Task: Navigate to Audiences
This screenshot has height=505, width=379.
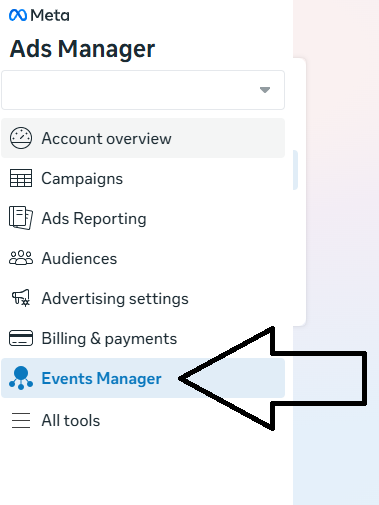Action: pyautogui.click(x=143, y=258)
